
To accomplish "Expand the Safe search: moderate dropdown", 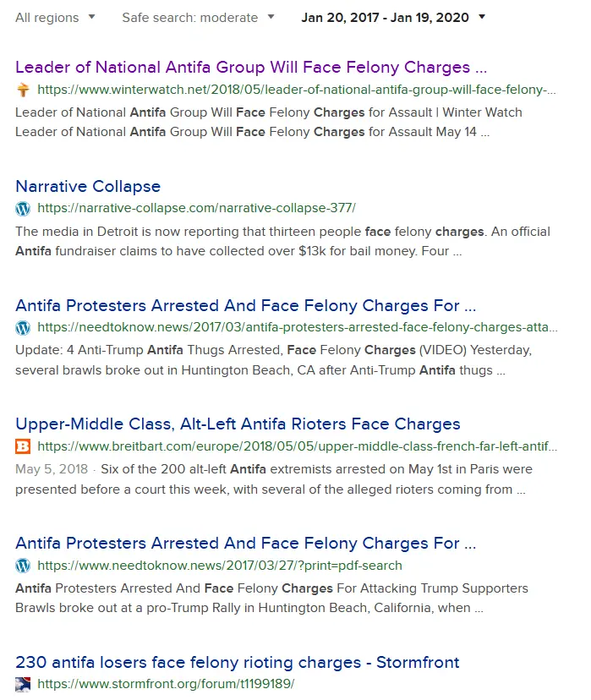I will tap(198, 18).
